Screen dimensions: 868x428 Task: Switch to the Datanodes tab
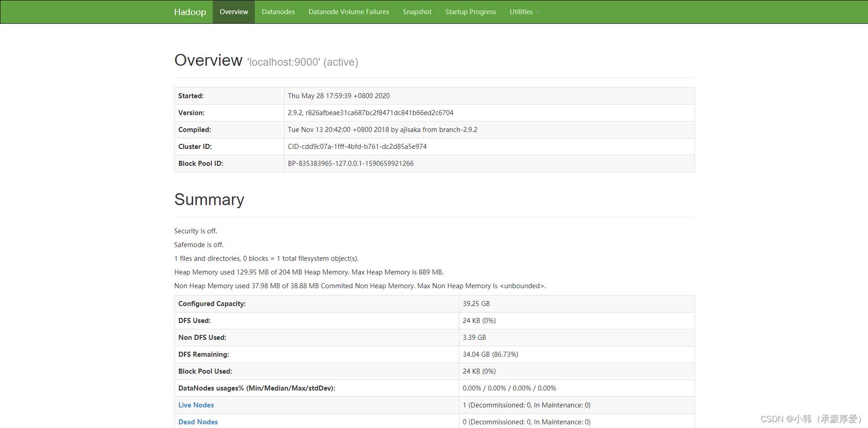tap(278, 12)
